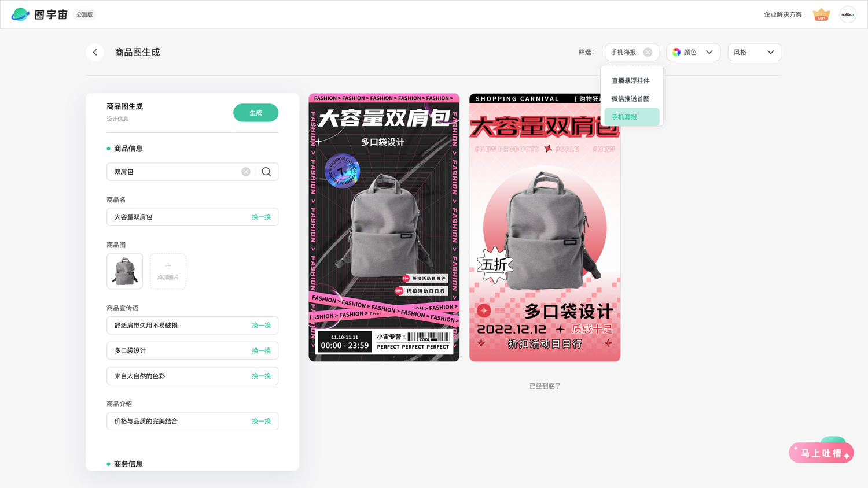Image resolution: width=868 pixels, height=488 pixels.
Task: Click 换一换 for 大容量双肩包
Action: (261, 217)
